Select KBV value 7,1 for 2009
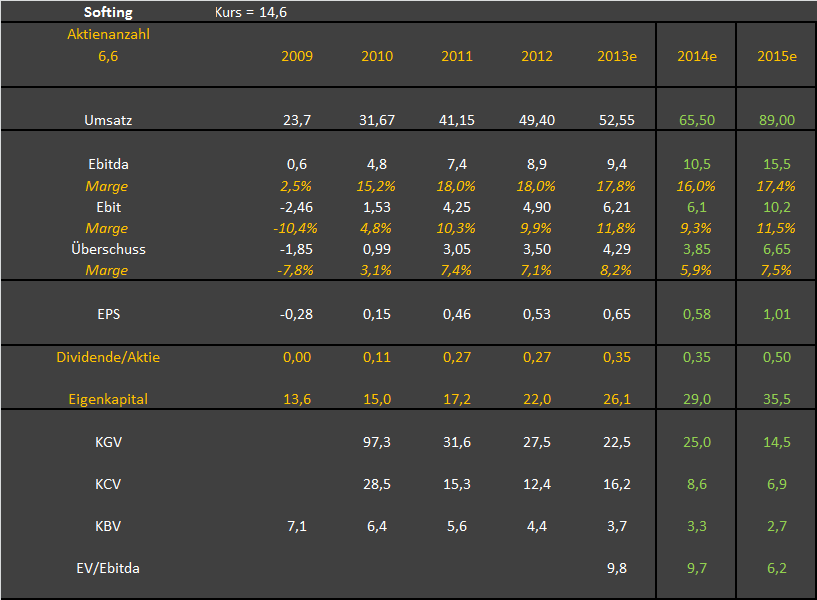Screen dimensions: 817x600 coord(297,526)
